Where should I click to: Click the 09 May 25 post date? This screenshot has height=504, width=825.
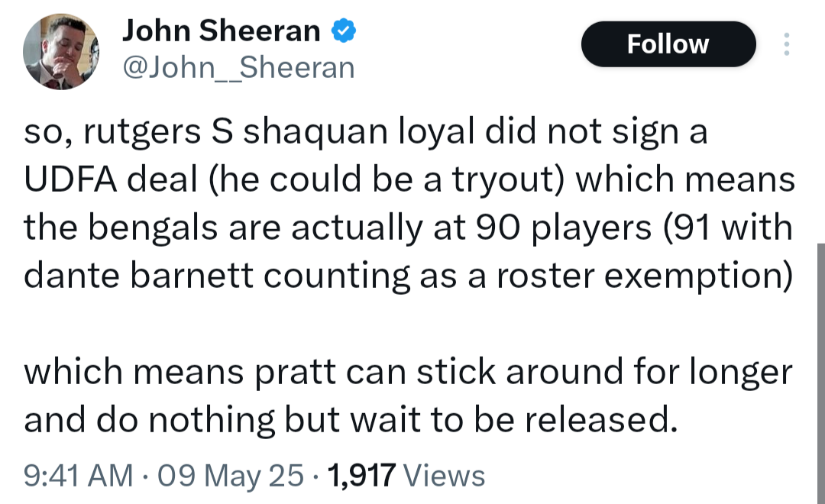point(231,475)
